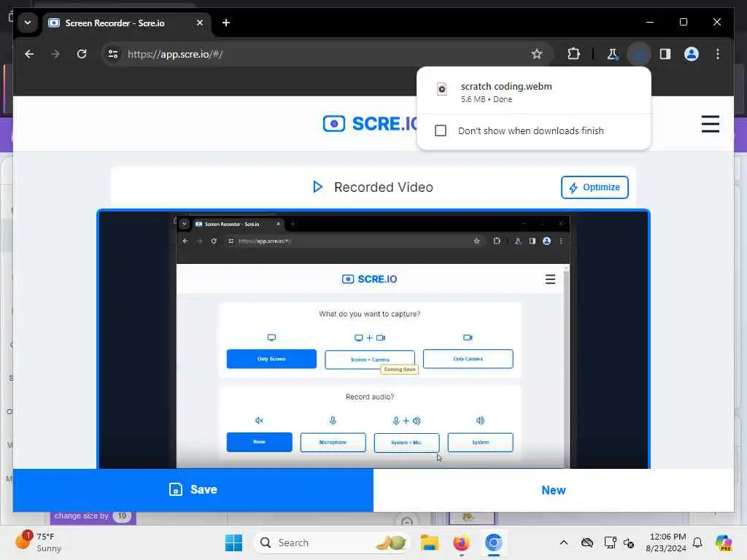The image size is (747, 560).
Task: Open Chrome three-dot menu
Action: pyautogui.click(x=718, y=54)
